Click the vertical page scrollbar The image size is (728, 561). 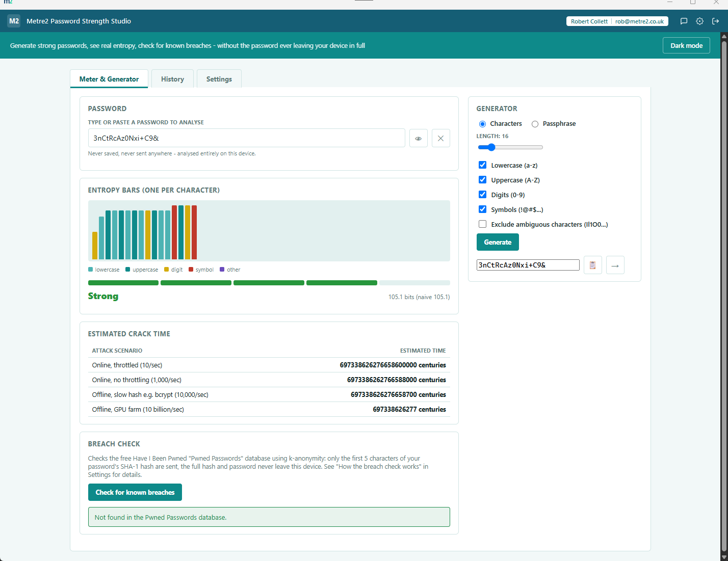724,296
